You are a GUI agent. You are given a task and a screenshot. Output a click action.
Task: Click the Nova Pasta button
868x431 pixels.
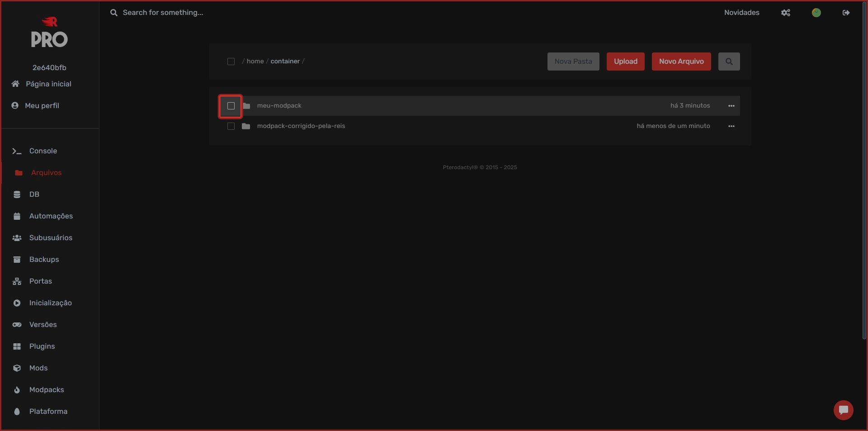pos(573,62)
